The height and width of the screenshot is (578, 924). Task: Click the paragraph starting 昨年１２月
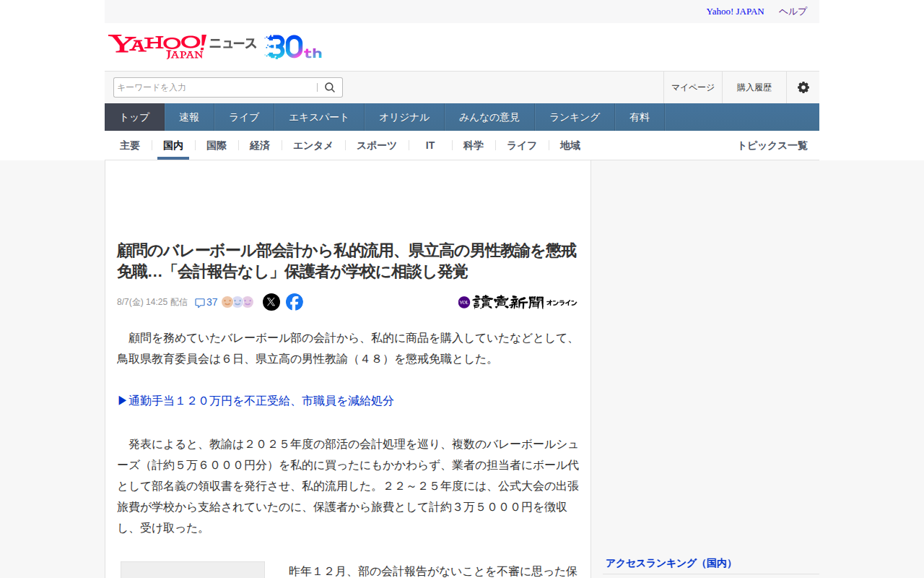click(x=433, y=571)
